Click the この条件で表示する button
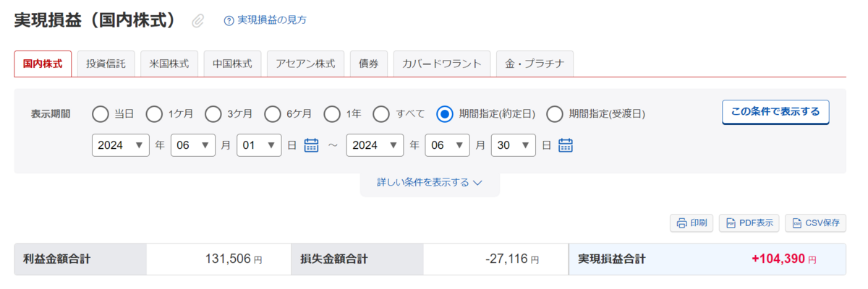 775,112
